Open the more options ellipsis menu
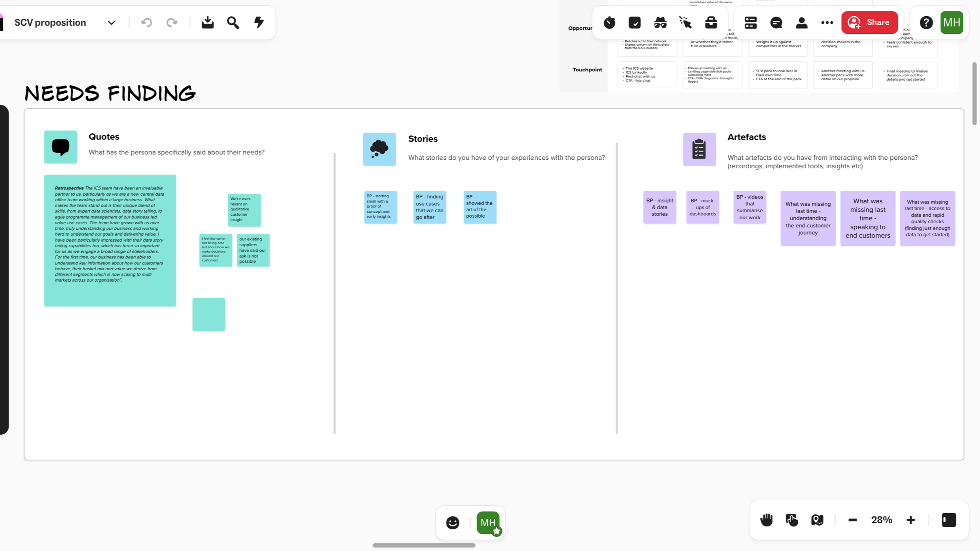Image resolution: width=980 pixels, height=551 pixels. [827, 22]
